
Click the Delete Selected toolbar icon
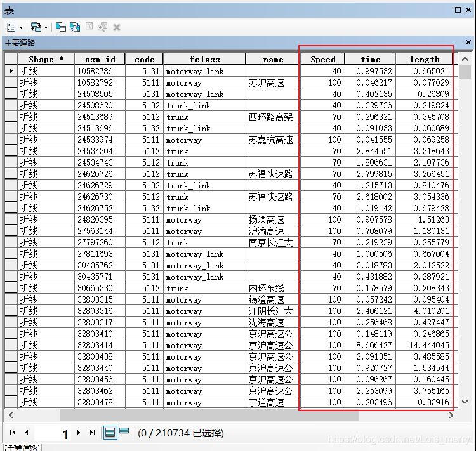coord(117,28)
